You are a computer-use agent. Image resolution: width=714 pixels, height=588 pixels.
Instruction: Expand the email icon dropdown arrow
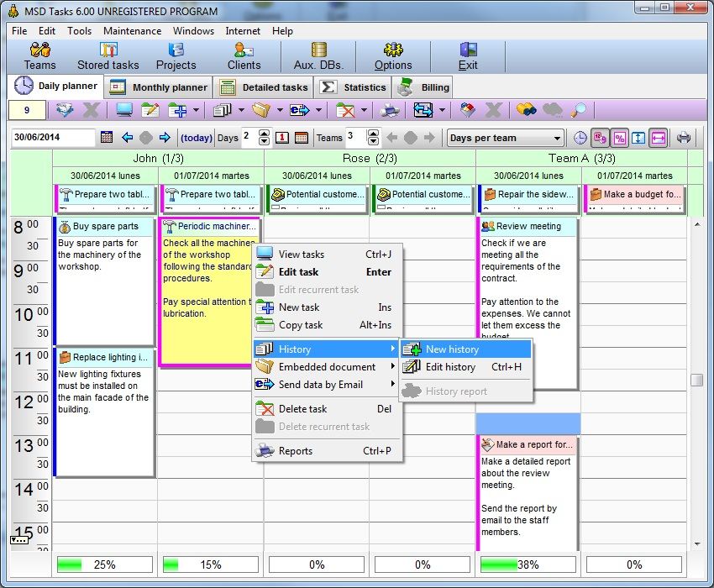point(318,110)
